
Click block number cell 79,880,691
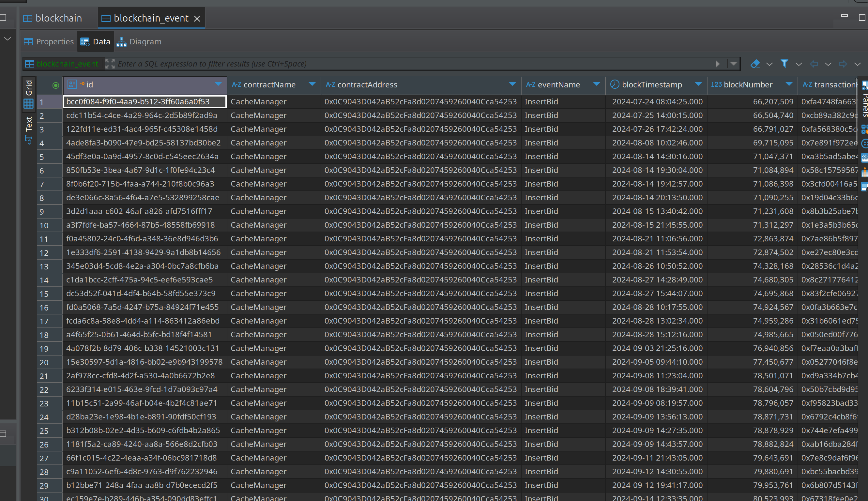tap(753, 471)
